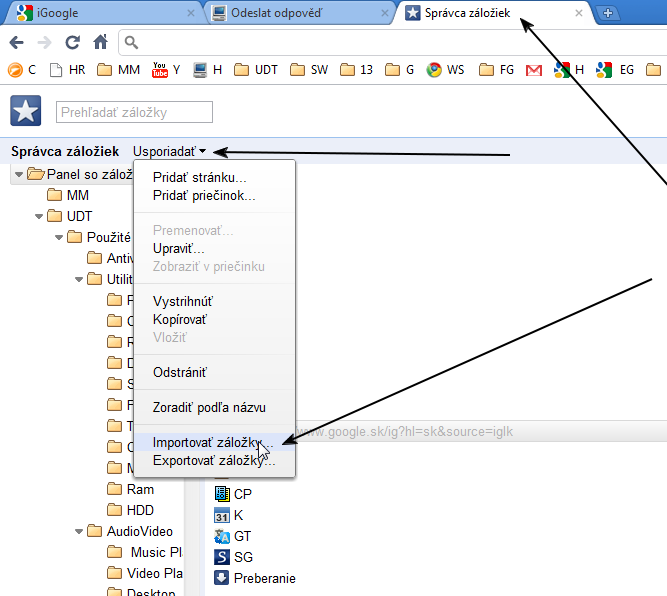Screen dimensions: 667x596
Task: Select Upraviť in the menu
Action: 214,248
